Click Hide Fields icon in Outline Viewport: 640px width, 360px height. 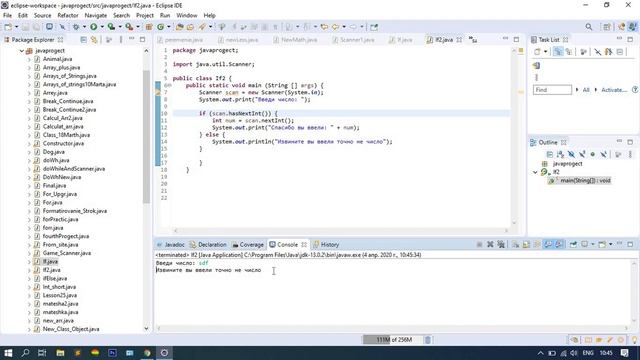[571, 154]
